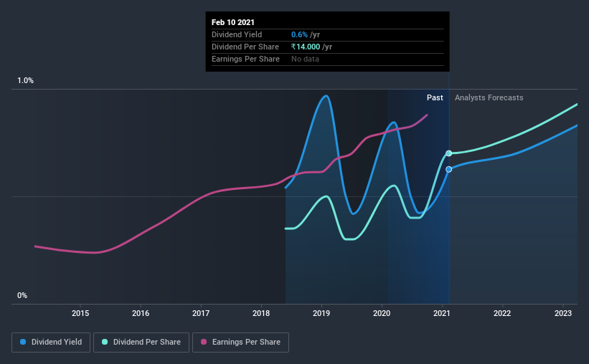
Task: Click the 2019 x-axis label
Action: point(321,313)
